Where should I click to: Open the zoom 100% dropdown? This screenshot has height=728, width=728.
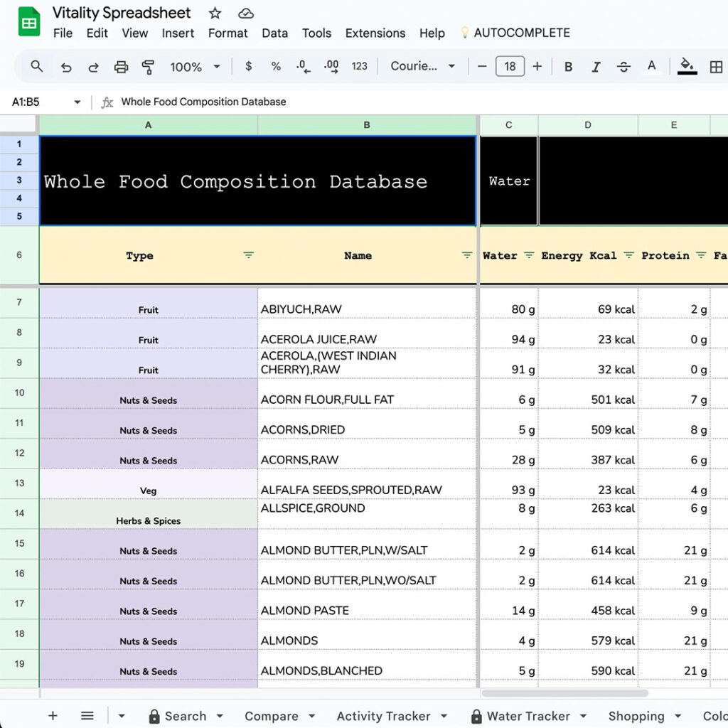(x=195, y=67)
